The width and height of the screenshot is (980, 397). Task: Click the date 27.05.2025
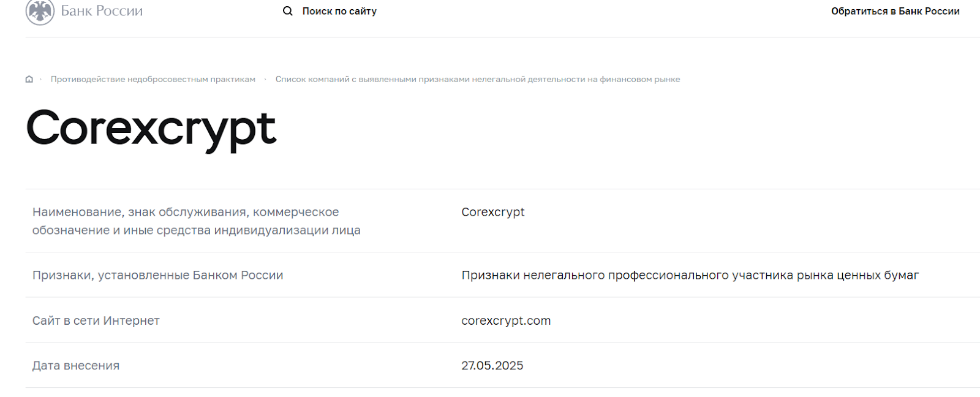(x=492, y=366)
